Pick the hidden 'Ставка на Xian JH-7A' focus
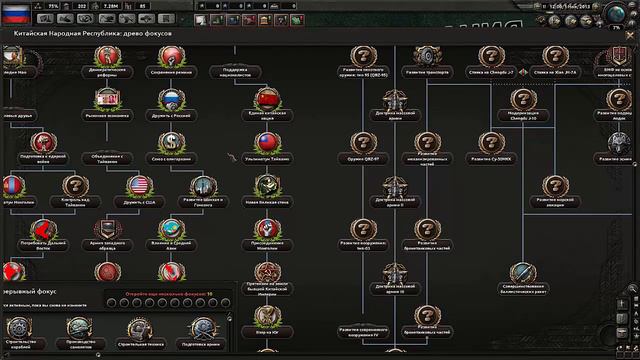Viewport: 640px width, 360px height. click(x=555, y=56)
